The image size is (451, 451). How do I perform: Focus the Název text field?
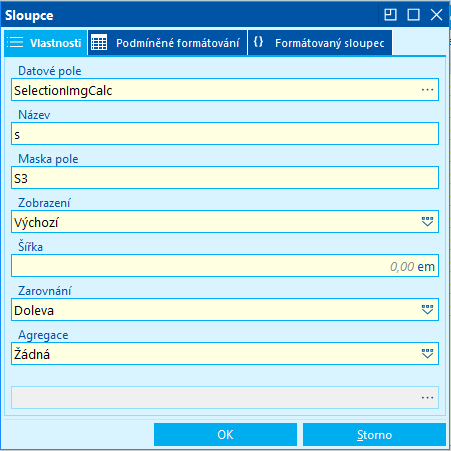pyautogui.click(x=225, y=134)
